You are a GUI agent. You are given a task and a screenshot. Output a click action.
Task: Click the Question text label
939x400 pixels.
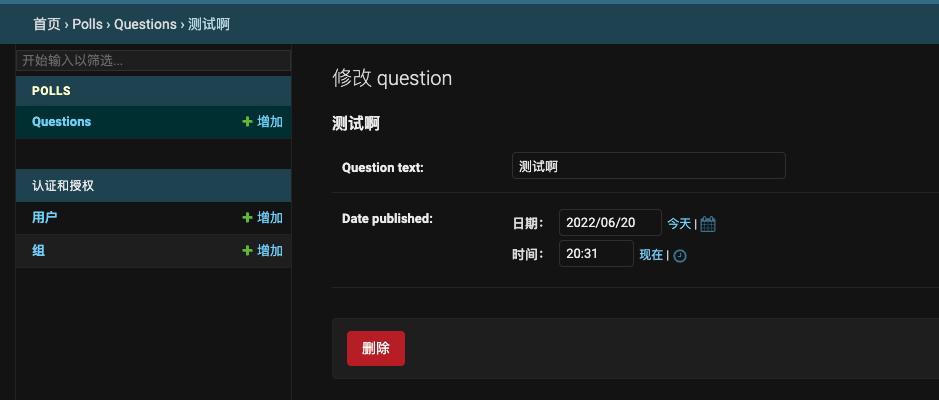[383, 168]
